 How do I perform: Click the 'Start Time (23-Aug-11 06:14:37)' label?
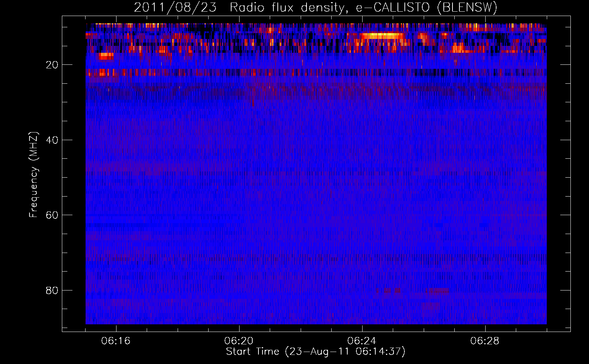click(x=316, y=352)
